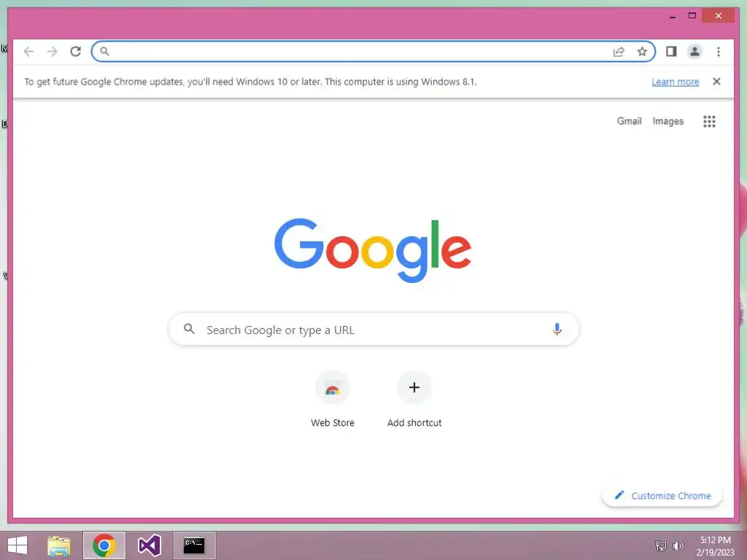Share this page icon in address bar

pos(619,52)
